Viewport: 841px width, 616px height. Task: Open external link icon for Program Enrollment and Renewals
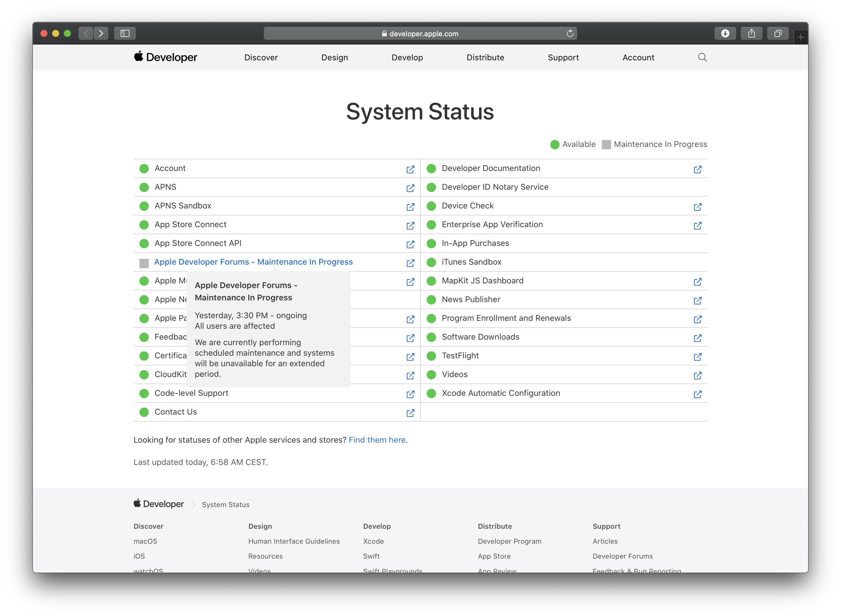click(698, 319)
